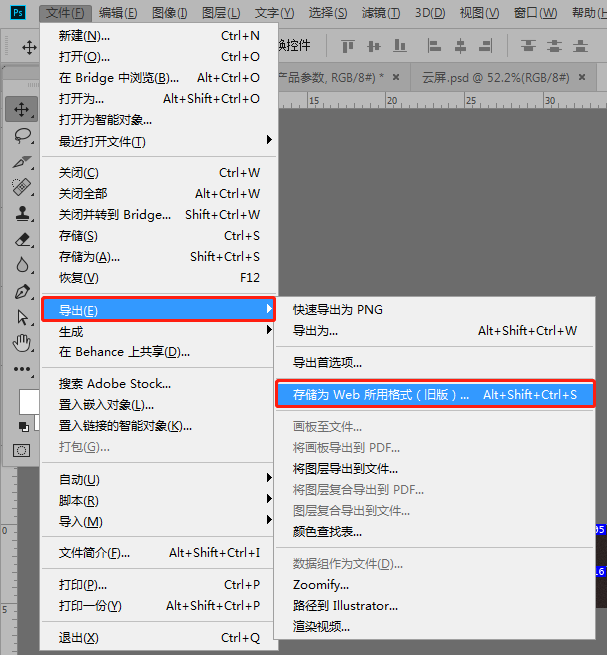Switch to the 云屏.psd document tab
This screenshot has height=655, width=607.
click(495, 77)
